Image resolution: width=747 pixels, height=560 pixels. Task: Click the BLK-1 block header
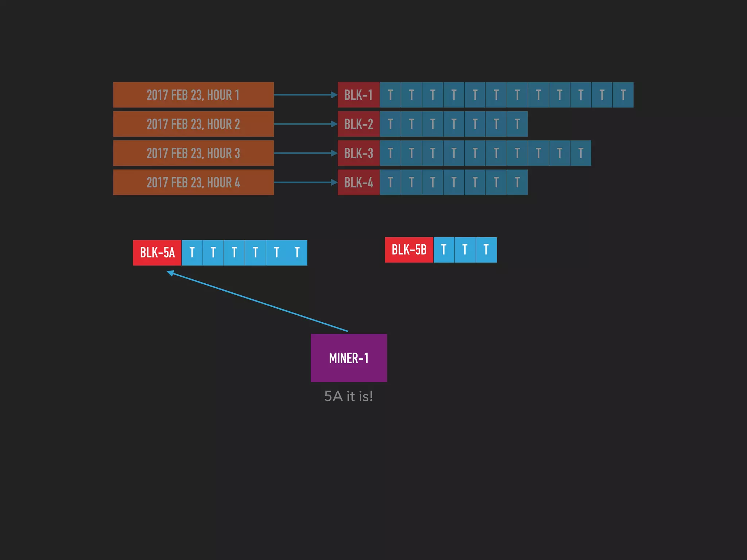tap(359, 95)
